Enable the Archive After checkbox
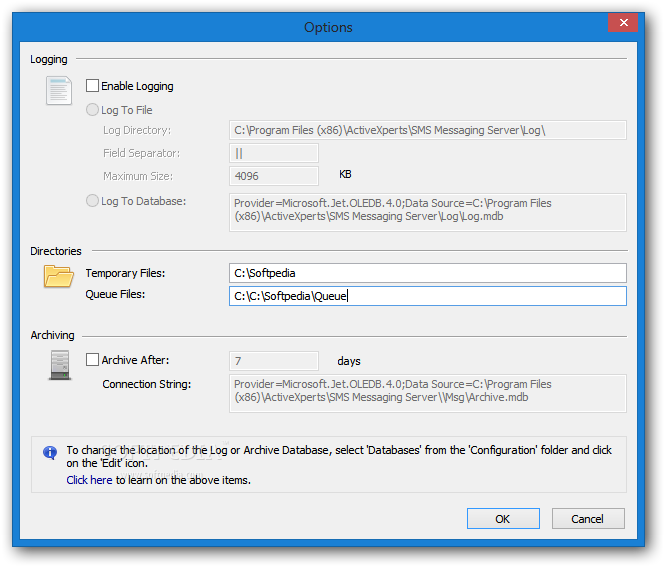 (x=92, y=360)
